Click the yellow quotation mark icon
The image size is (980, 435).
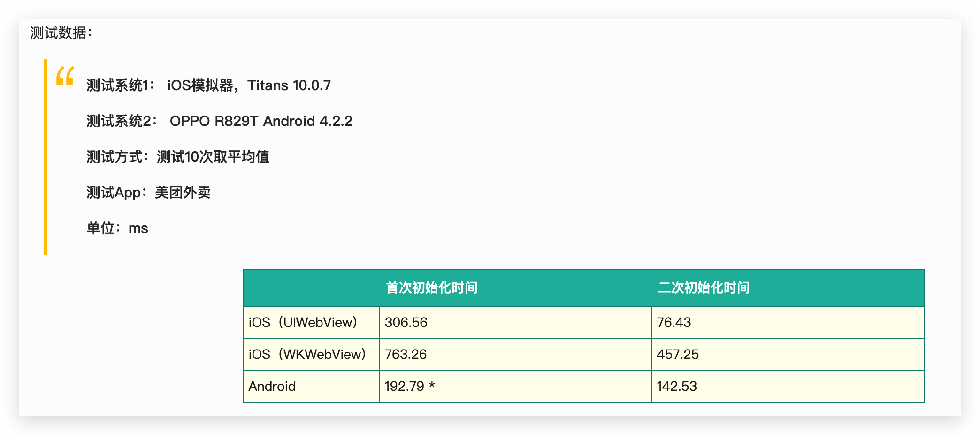(65, 76)
